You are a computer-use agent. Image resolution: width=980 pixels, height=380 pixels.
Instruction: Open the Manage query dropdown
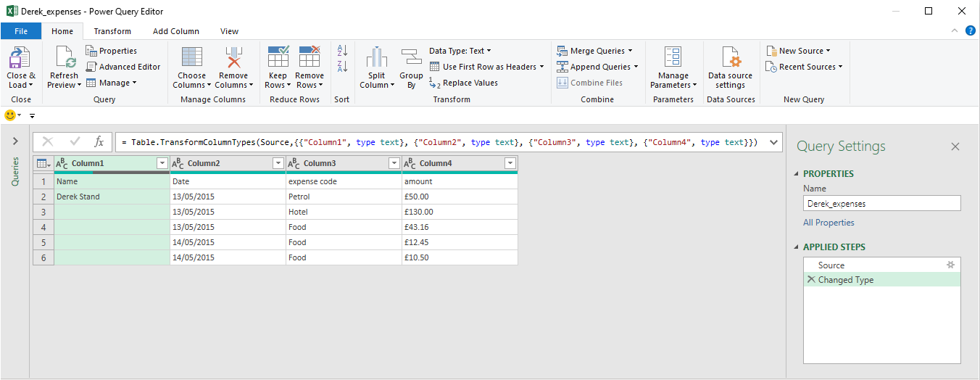tap(111, 83)
